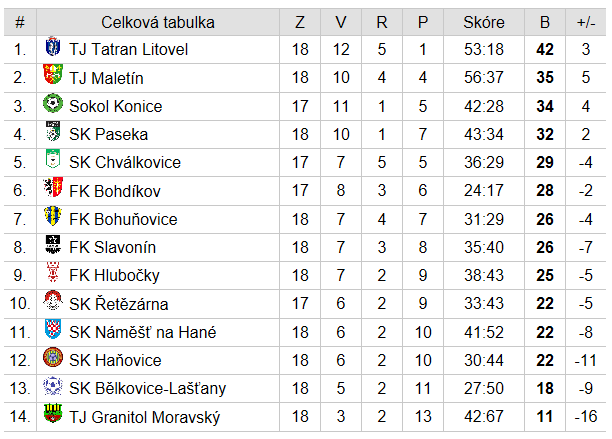
Task: Click the Z matches column header
Action: (x=300, y=22)
